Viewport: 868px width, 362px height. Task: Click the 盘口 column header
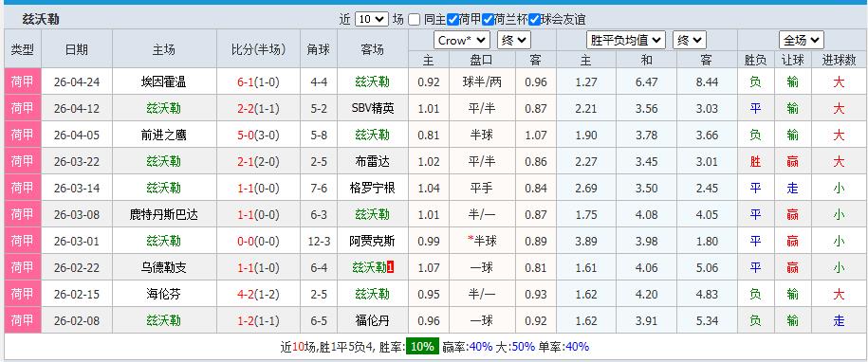[x=481, y=60]
